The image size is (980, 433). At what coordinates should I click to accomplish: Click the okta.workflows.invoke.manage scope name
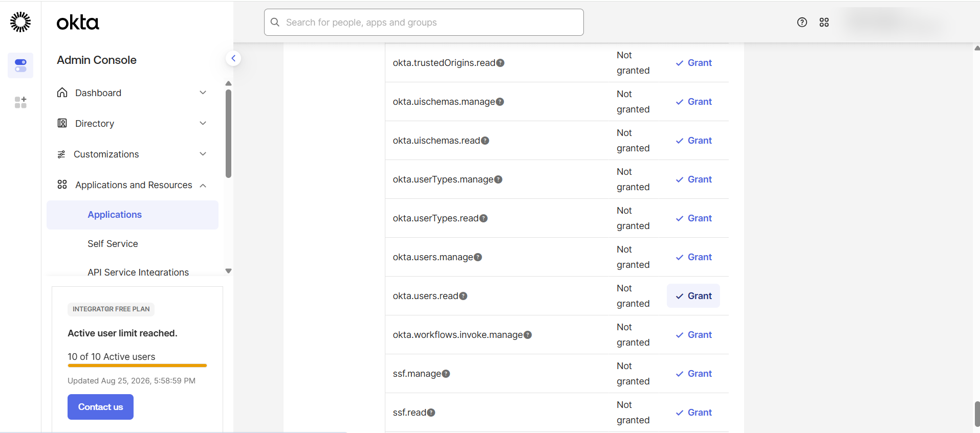coord(458,335)
